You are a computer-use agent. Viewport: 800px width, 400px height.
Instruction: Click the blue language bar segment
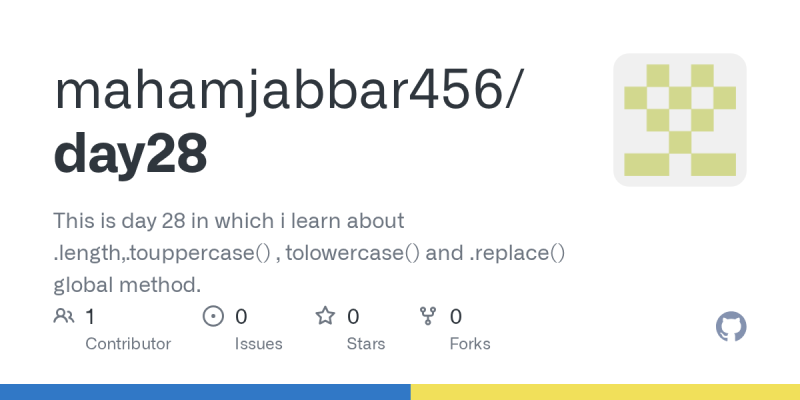[x=205, y=392]
